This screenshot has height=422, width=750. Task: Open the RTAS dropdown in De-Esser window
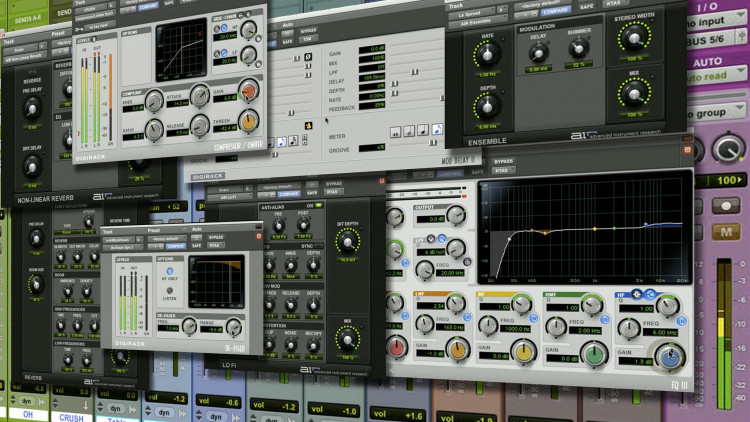coord(214,245)
